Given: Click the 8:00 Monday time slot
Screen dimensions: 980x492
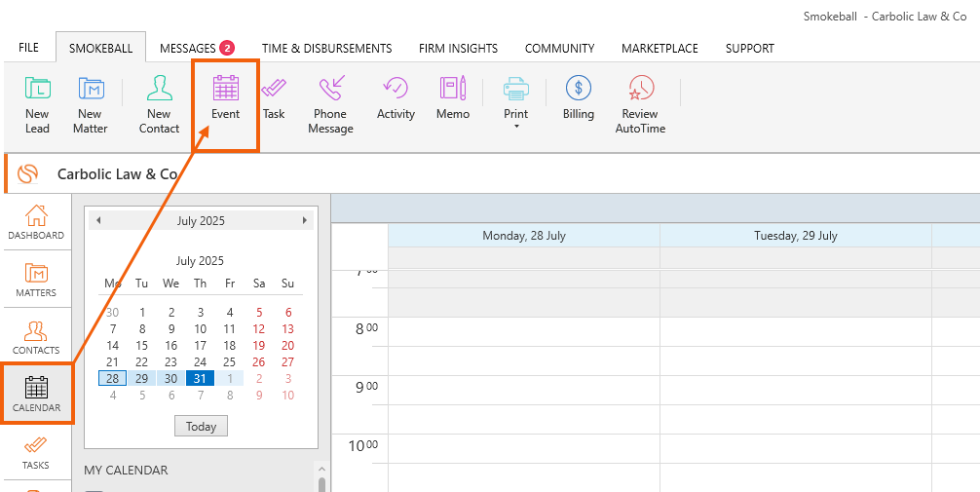Looking at the screenshot, I should tap(524, 332).
